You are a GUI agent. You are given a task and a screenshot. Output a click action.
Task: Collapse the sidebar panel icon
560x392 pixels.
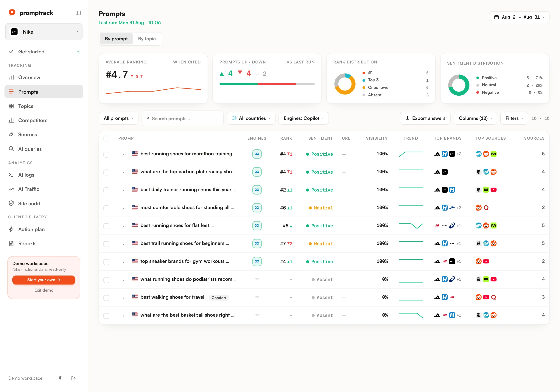(x=78, y=13)
